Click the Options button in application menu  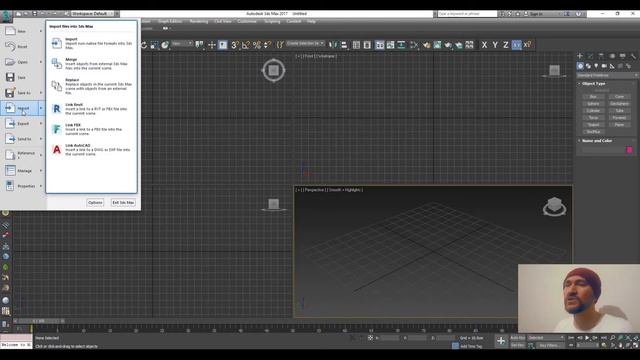[95, 202]
